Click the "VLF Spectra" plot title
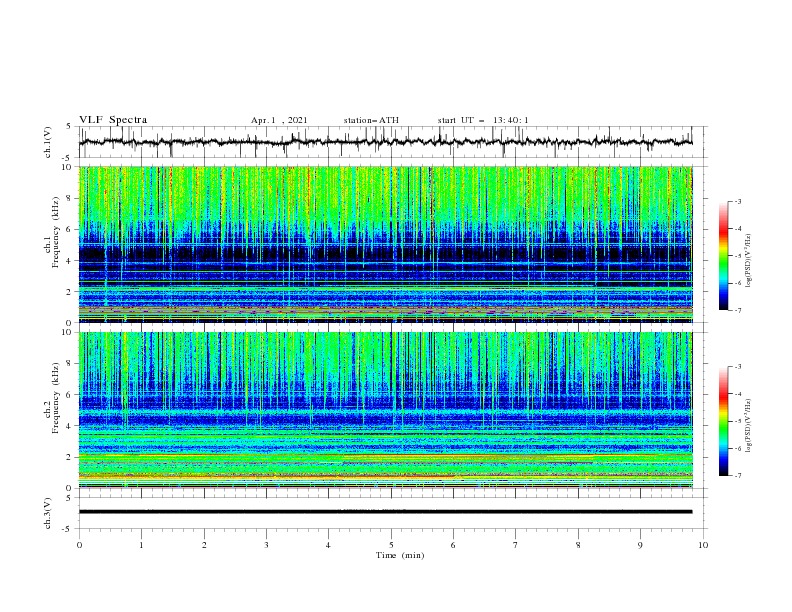Viewport: 792px width, 612px height. coord(113,120)
